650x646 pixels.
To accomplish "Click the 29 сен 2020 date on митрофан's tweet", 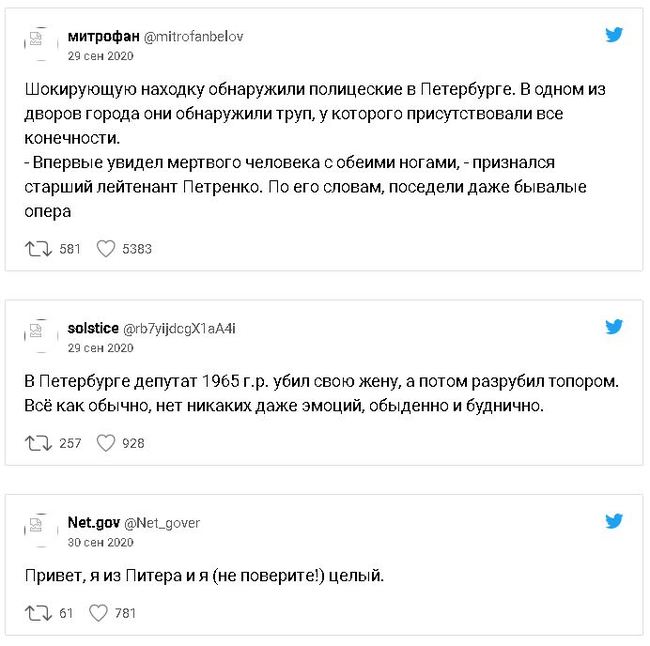I will pos(100,55).
